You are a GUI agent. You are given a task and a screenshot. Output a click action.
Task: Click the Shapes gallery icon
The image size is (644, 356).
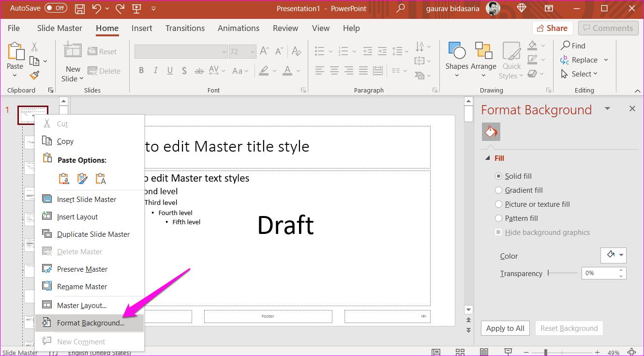click(457, 50)
